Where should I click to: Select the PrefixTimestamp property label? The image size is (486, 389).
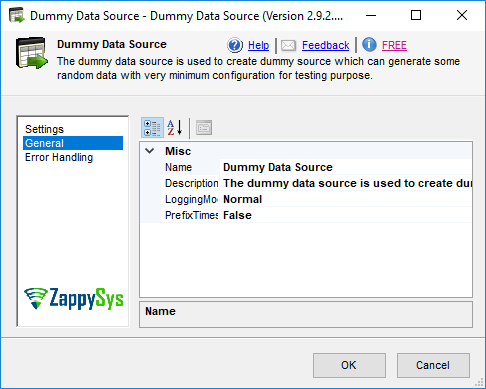coord(190,215)
